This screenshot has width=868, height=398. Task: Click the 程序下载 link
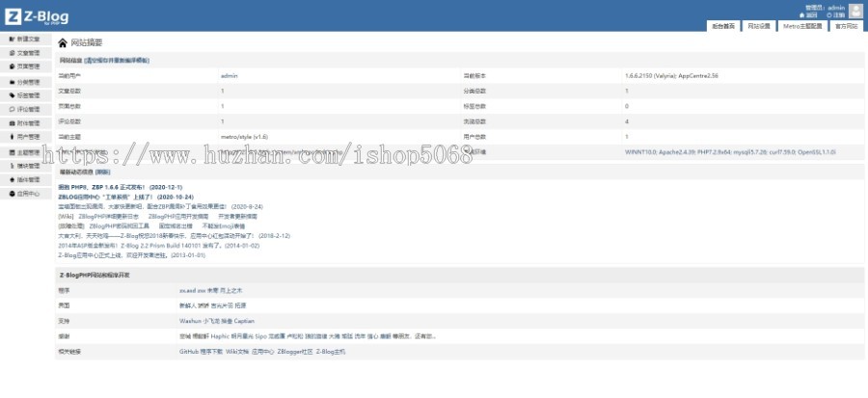click(211, 352)
